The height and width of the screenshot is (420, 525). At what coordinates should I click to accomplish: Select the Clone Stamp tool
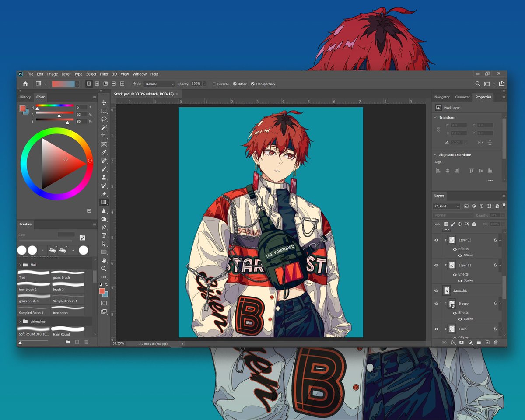[x=104, y=177]
